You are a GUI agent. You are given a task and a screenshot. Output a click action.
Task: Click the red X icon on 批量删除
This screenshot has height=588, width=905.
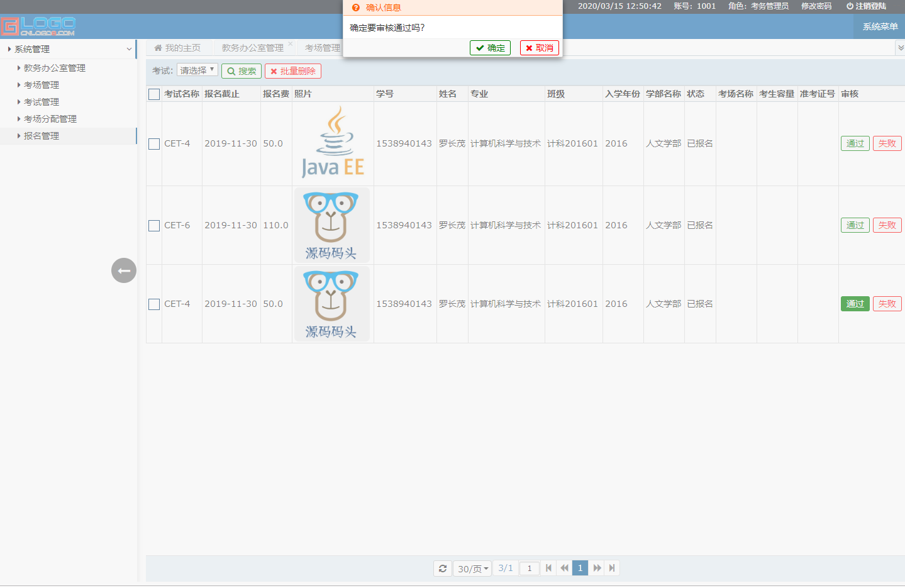coord(272,70)
